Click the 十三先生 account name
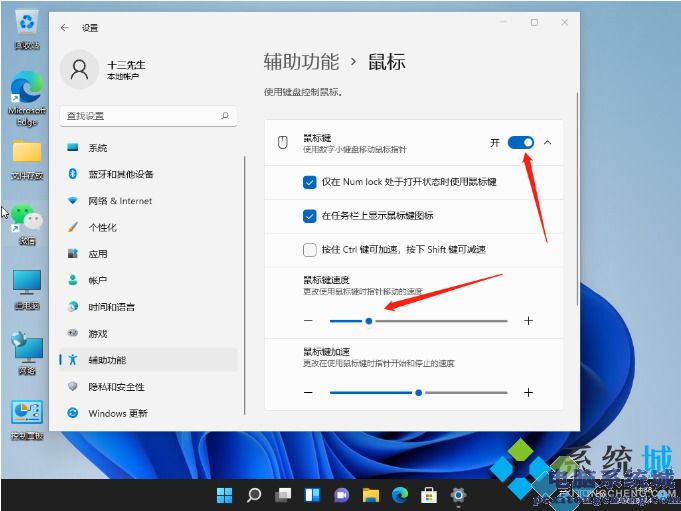The height and width of the screenshot is (511, 681). pos(126,65)
